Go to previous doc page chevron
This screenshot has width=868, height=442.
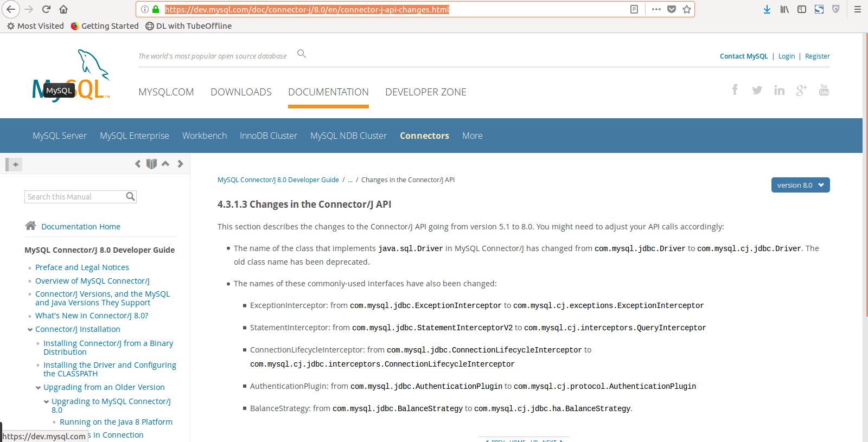[138, 164]
